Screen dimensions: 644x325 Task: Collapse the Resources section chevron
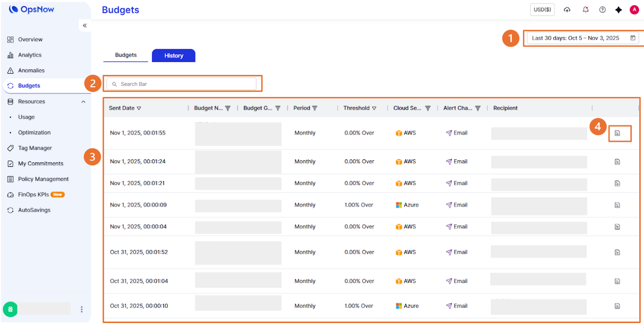click(x=83, y=102)
